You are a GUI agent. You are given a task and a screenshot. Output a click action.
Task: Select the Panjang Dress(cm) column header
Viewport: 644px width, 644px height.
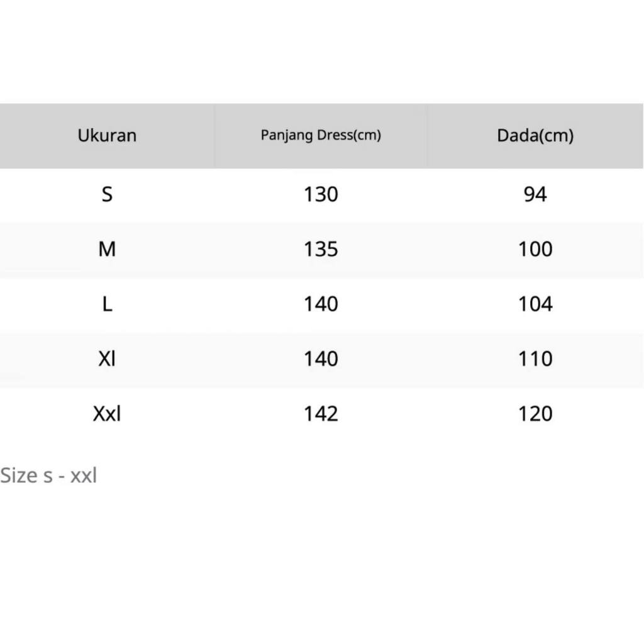pyautogui.click(x=321, y=135)
